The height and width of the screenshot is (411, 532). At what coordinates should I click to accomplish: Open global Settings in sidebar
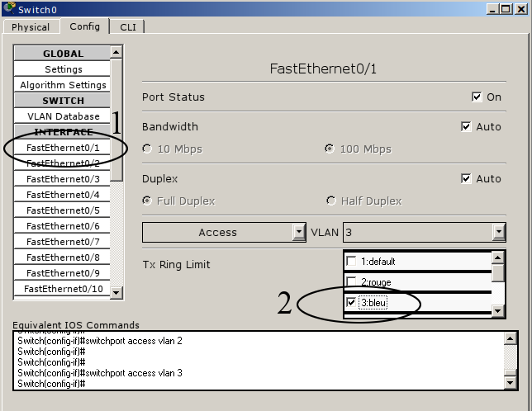point(64,69)
